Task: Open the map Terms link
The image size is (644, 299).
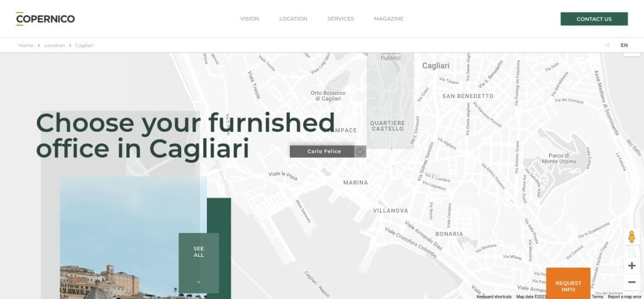Action: (x=597, y=296)
